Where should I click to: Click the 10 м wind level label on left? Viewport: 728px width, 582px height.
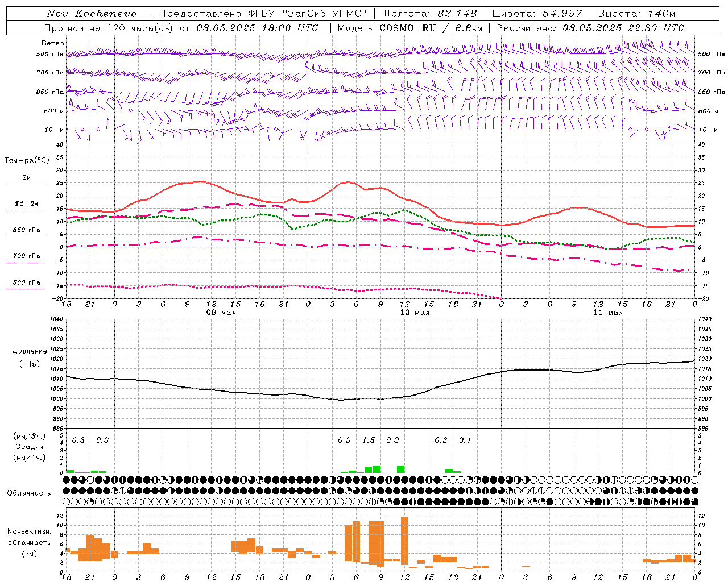[54, 130]
